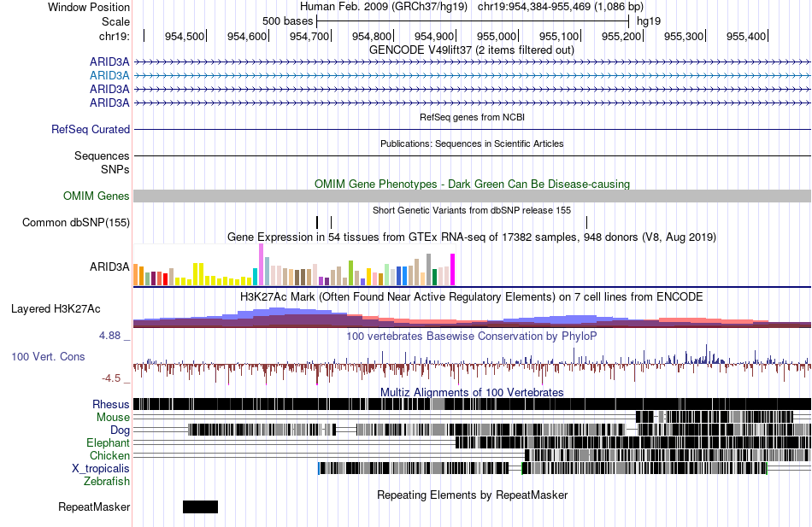Select the Dog species label
The height and width of the screenshot is (527, 812).
pos(120,430)
